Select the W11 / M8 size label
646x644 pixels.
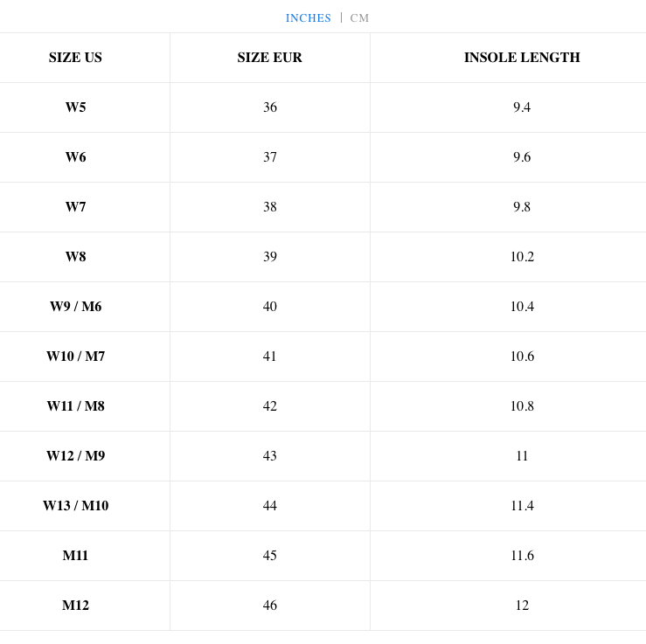[x=75, y=406]
